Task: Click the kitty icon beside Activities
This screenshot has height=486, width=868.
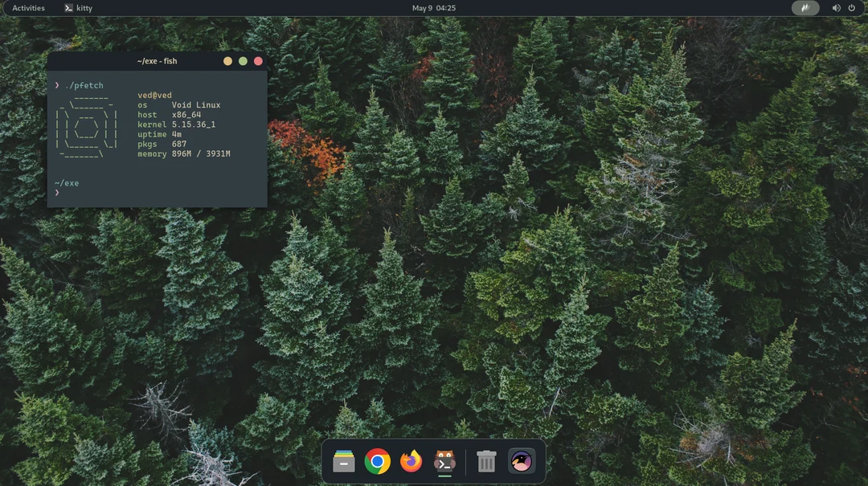Action: point(68,7)
